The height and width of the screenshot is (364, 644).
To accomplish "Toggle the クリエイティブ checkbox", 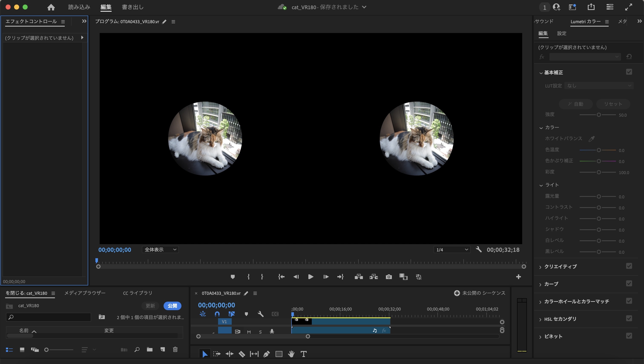I will tap(629, 266).
